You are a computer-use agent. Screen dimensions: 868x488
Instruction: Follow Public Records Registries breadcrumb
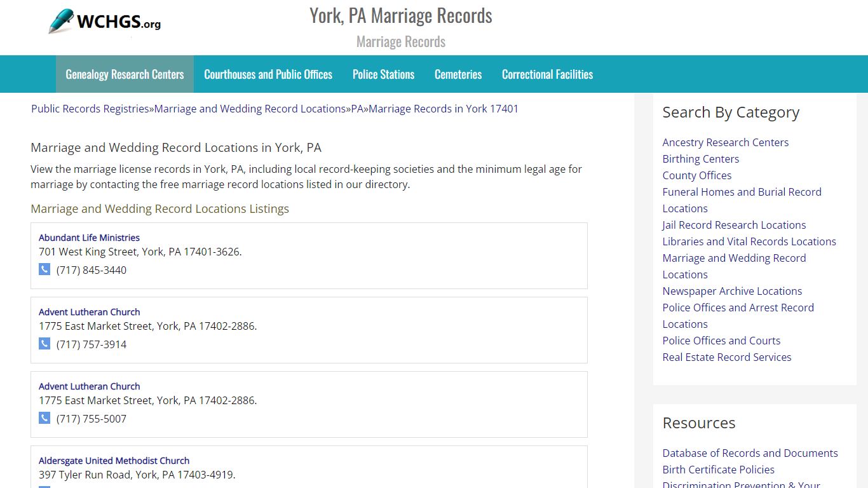(x=90, y=109)
